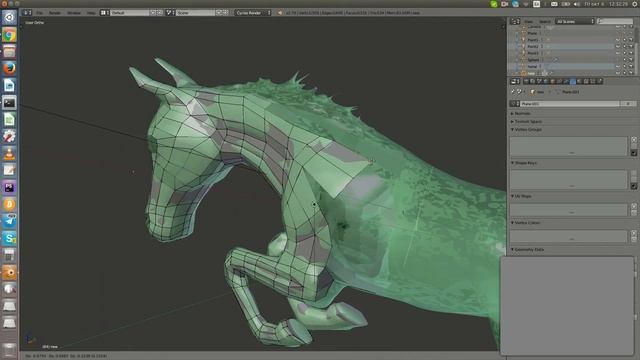Open the Render menu
This screenshot has height=360, width=640.
pos(55,13)
